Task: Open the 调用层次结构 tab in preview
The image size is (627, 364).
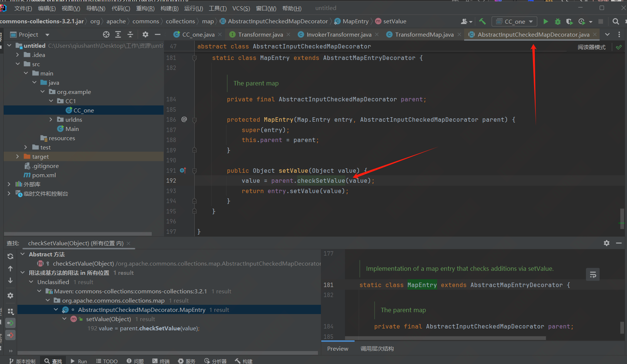Action: pyautogui.click(x=377, y=348)
